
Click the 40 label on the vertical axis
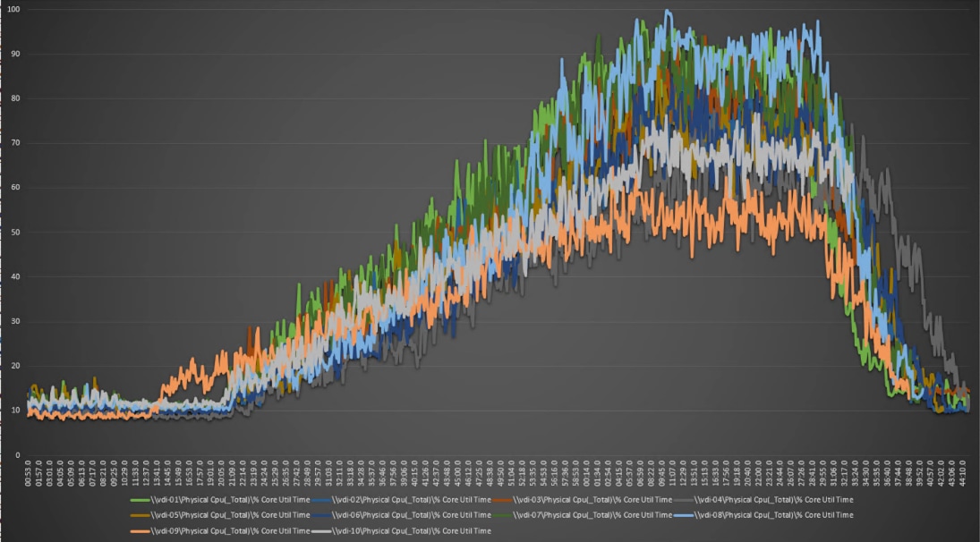(15, 276)
